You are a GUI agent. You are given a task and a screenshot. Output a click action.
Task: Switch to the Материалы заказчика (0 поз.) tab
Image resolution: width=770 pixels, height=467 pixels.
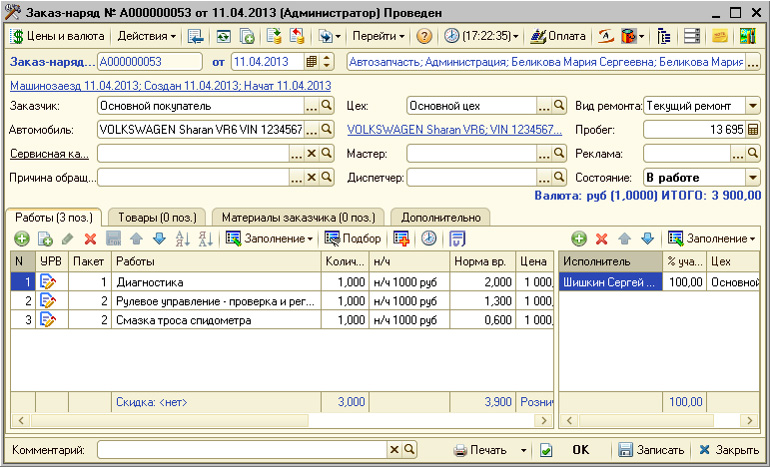tap(298, 218)
